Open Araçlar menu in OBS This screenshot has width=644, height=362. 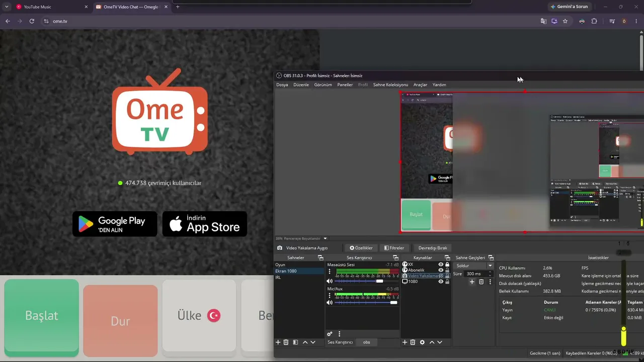pos(420,85)
